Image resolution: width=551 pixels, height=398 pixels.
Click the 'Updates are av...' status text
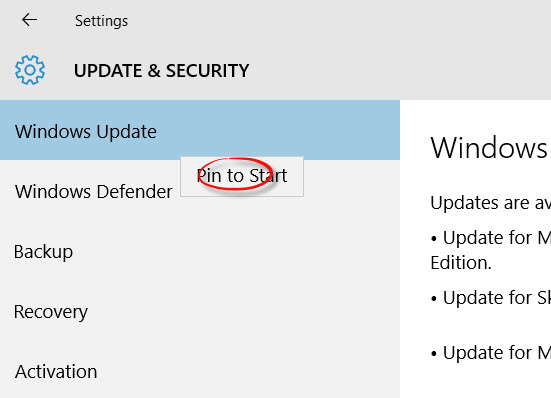point(491,203)
